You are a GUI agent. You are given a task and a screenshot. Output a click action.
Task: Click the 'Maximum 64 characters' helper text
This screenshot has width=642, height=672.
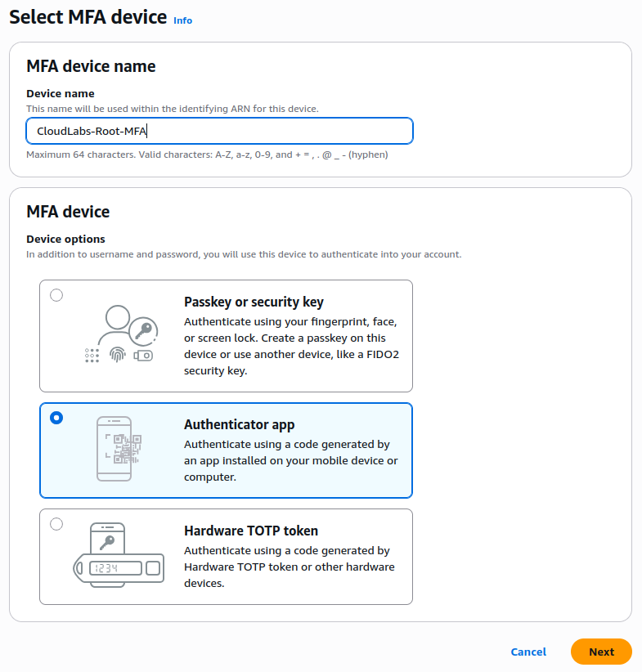(x=207, y=155)
